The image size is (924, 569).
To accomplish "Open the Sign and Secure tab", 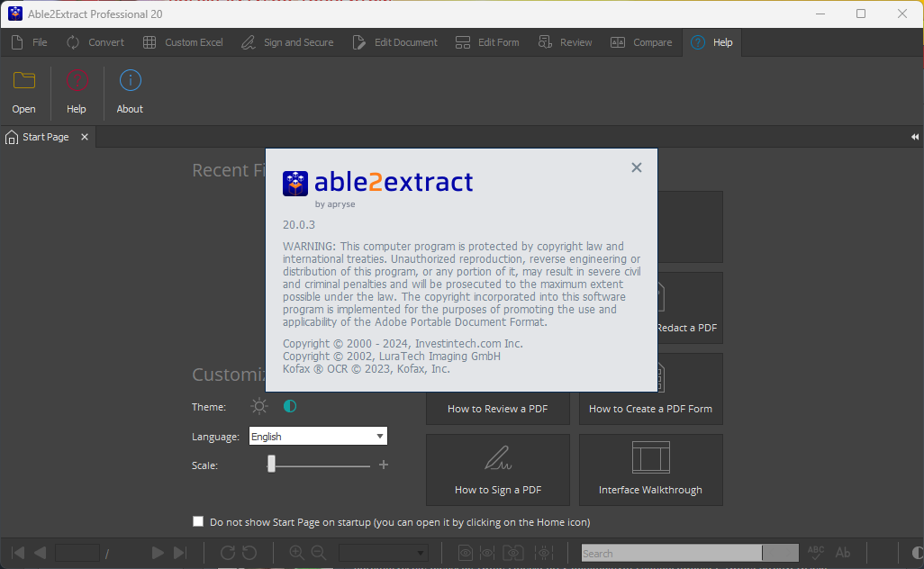I will [x=287, y=42].
